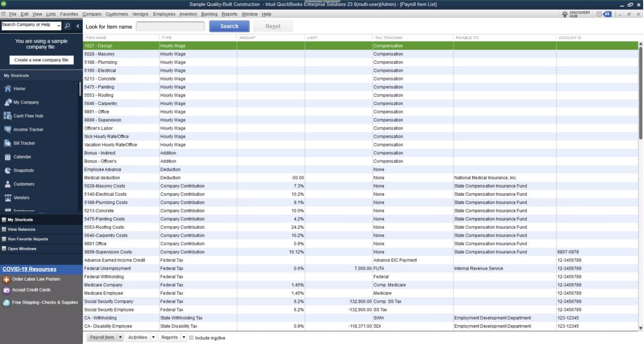Click Order Labor Law Posters icon
The height and width of the screenshot is (344, 644).
[6, 280]
